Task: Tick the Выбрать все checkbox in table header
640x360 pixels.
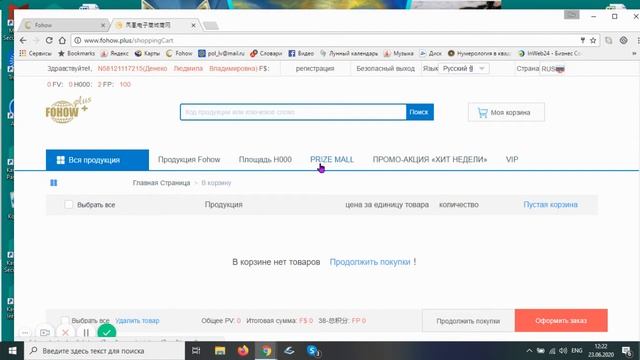Action: tap(69, 204)
